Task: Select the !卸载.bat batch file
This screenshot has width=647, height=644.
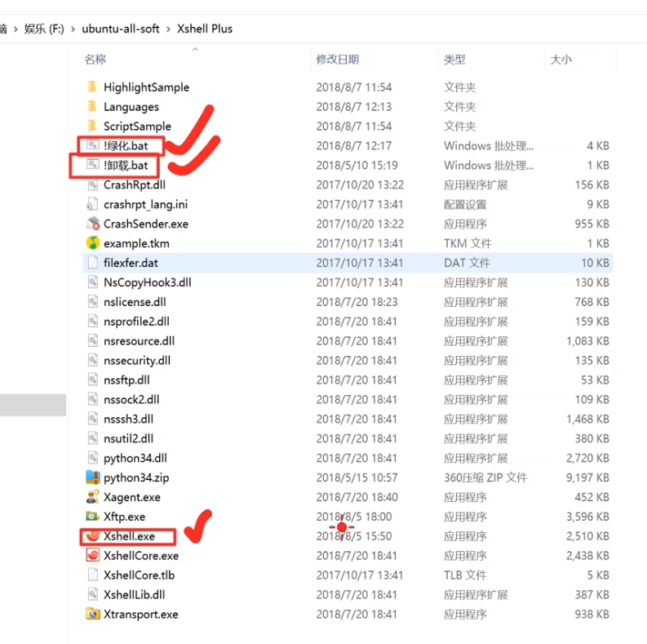Action: 125,166
